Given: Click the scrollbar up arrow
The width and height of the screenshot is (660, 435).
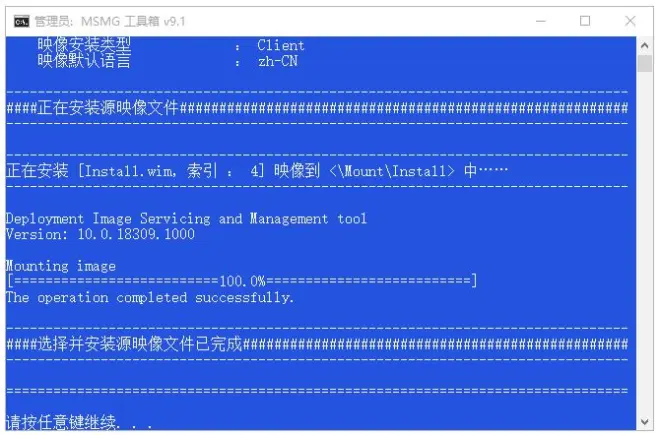Looking at the screenshot, I should coord(644,45).
